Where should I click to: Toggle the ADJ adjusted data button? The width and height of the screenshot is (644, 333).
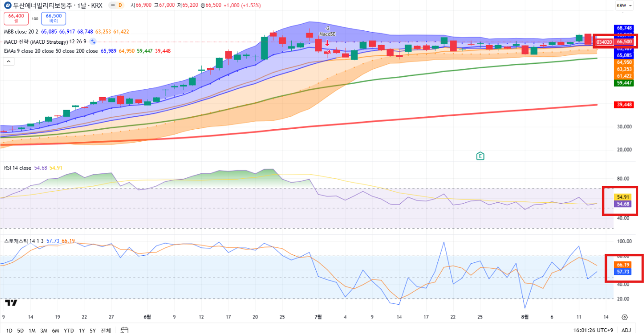click(626, 330)
